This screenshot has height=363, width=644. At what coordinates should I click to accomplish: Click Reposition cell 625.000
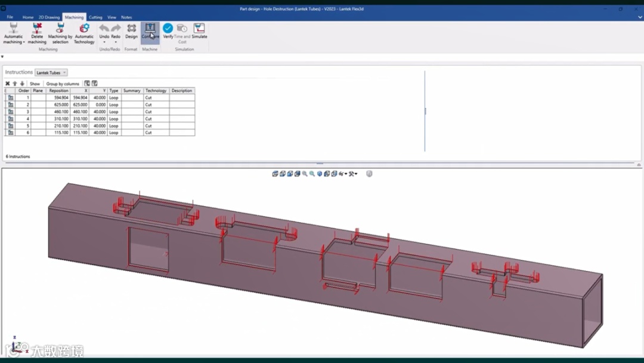(x=58, y=105)
